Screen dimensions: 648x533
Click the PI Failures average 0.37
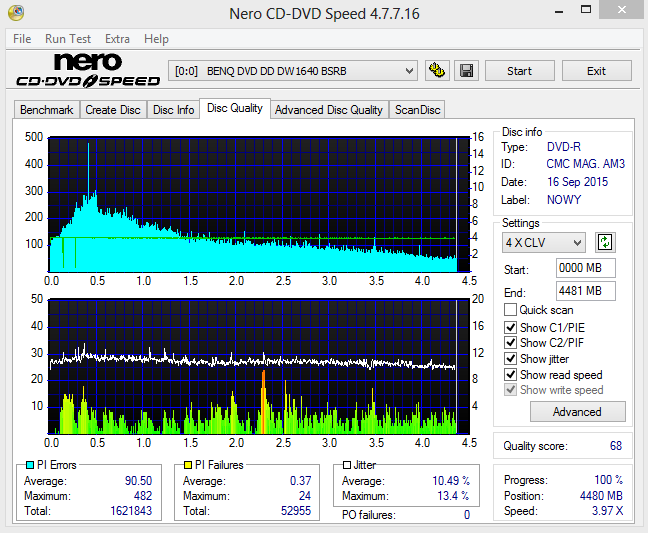[x=300, y=481]
